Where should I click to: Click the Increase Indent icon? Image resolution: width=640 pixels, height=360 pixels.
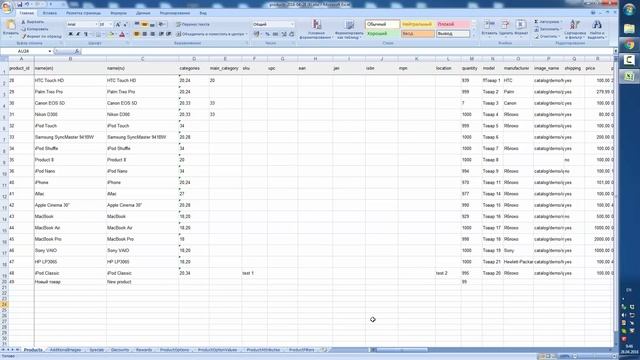[x=169, y=34]
